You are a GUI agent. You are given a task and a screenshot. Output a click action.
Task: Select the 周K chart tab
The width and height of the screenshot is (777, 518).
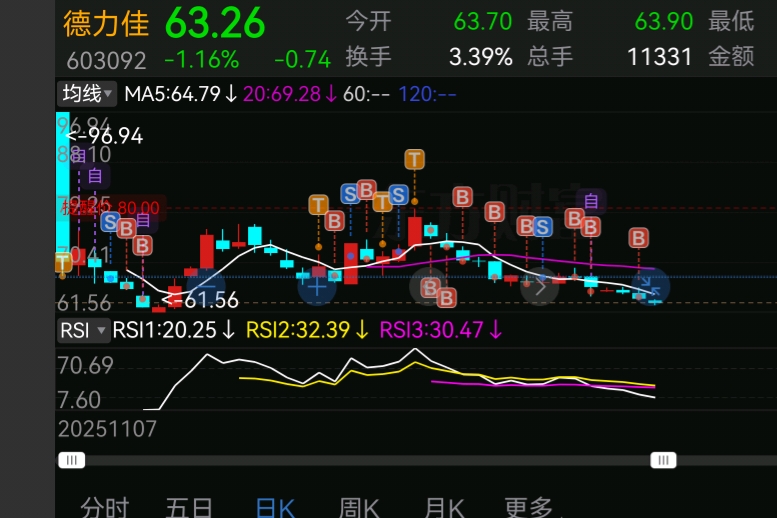(x=359, y=507)
